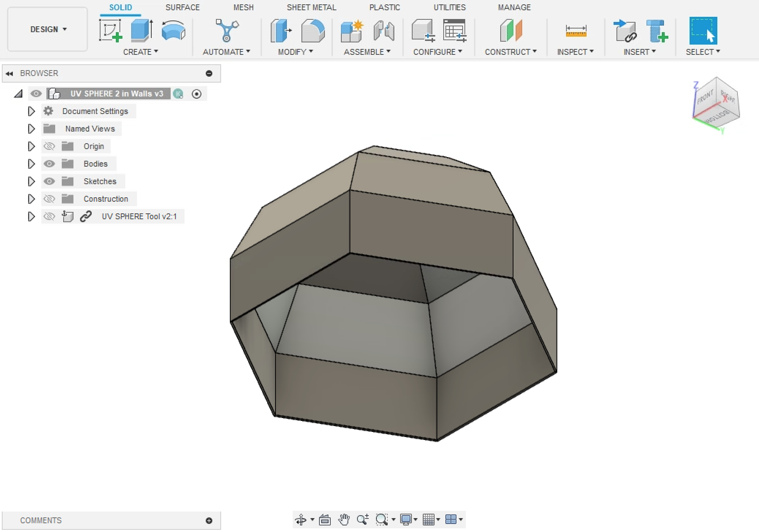Image resolution: width=759 pixels, height=532 pixels.
Task: Open the ASSEMBLE menu
Action: click(367, 52)
